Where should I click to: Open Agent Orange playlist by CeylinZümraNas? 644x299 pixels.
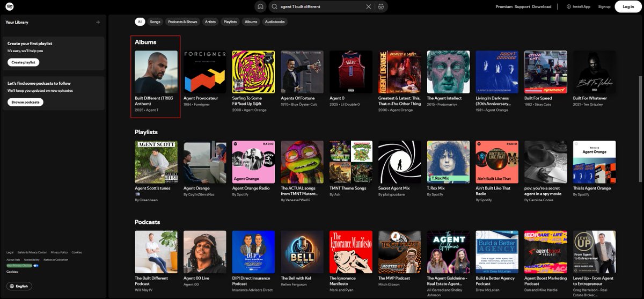click(205, 162)
